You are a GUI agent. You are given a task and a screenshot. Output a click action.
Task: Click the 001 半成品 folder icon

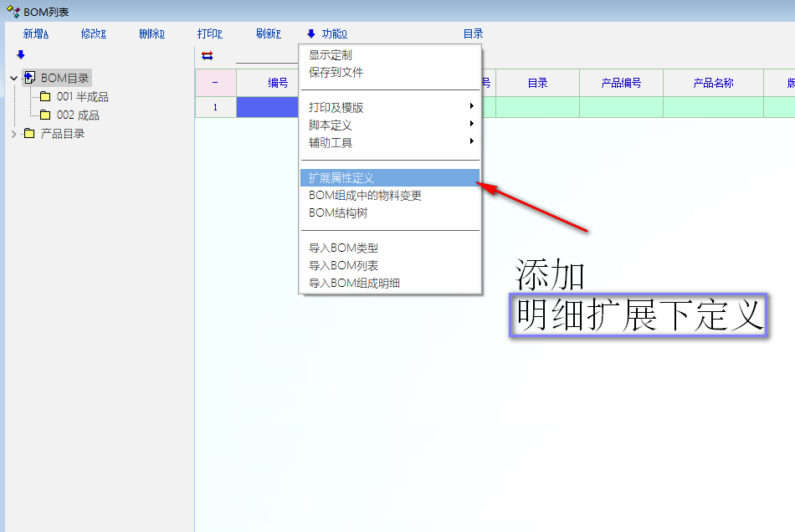45,97
